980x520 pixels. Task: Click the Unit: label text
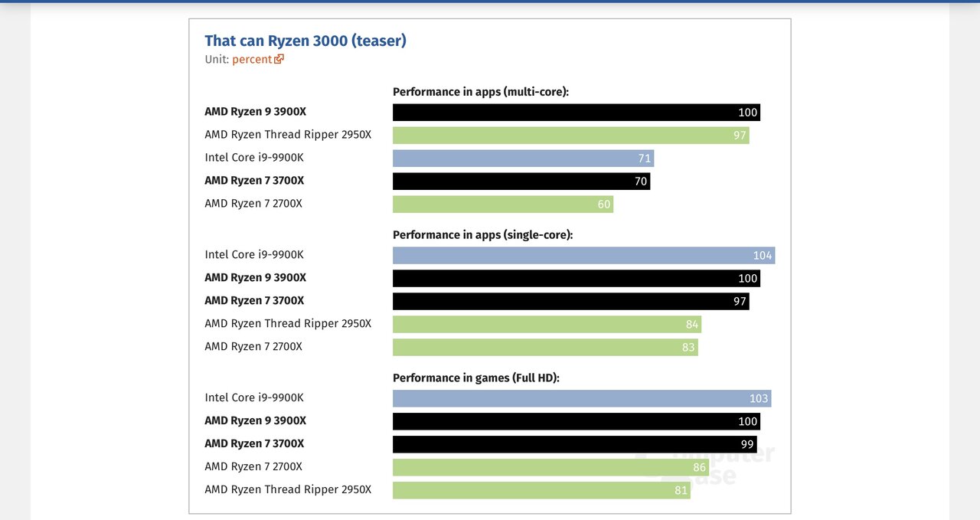tap(217, 59)
